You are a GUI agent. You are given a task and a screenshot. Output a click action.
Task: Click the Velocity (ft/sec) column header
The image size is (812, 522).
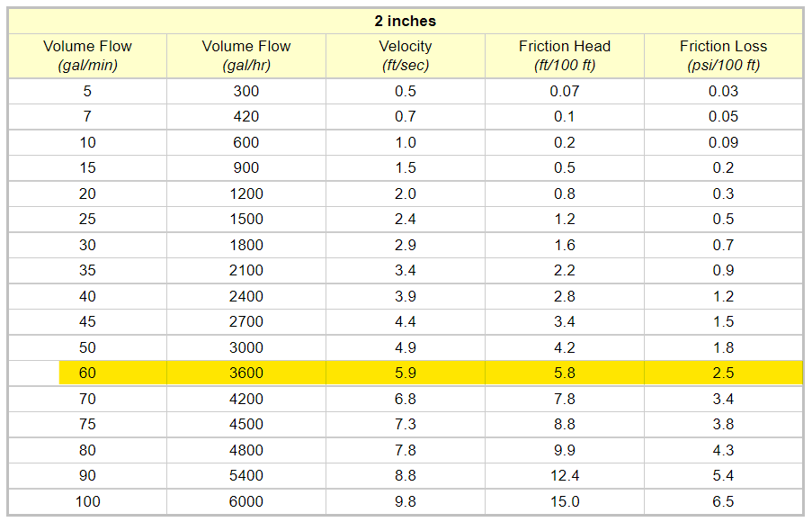click(406, 55)
